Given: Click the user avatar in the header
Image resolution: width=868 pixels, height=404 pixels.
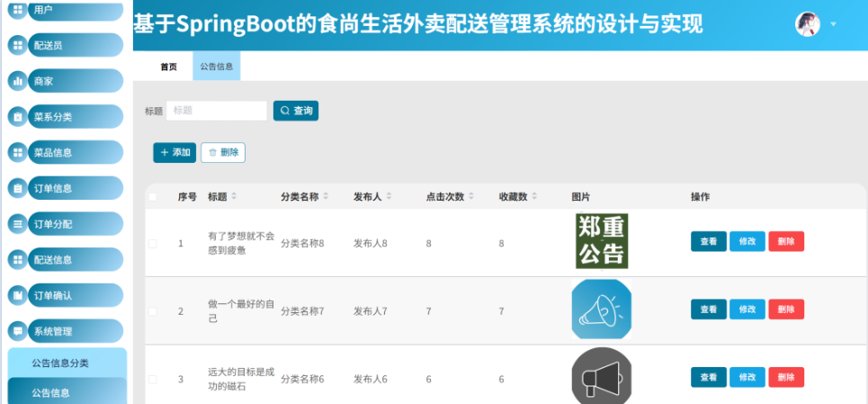Looking at the screenshot, I should pyautogui.click(x=808, y=24).
